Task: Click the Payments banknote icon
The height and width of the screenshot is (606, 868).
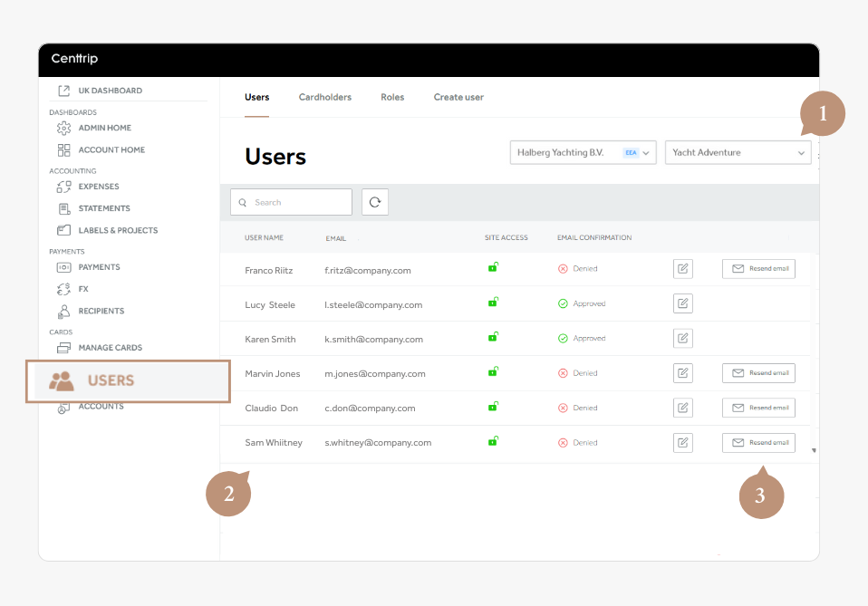Action: click(x=63, y=267)
